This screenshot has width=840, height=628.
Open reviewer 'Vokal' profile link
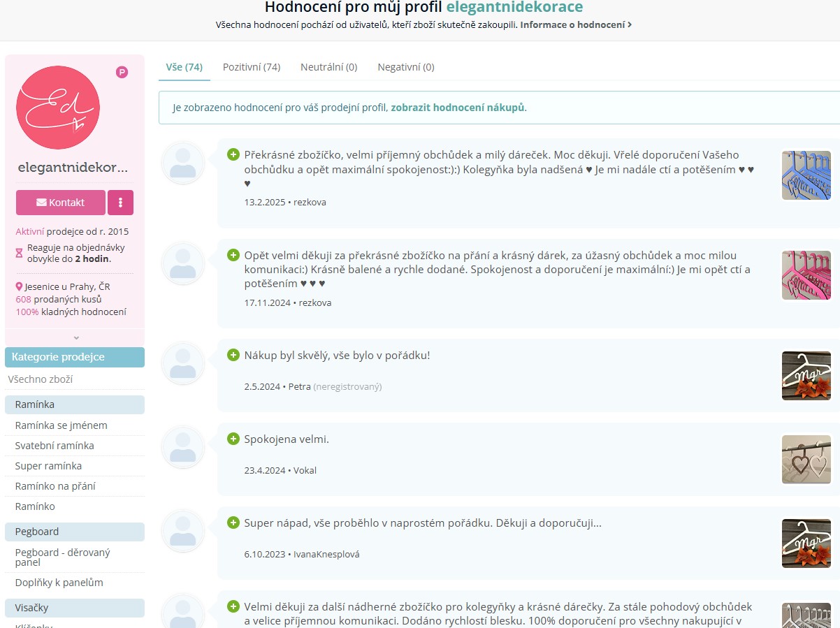305,471
